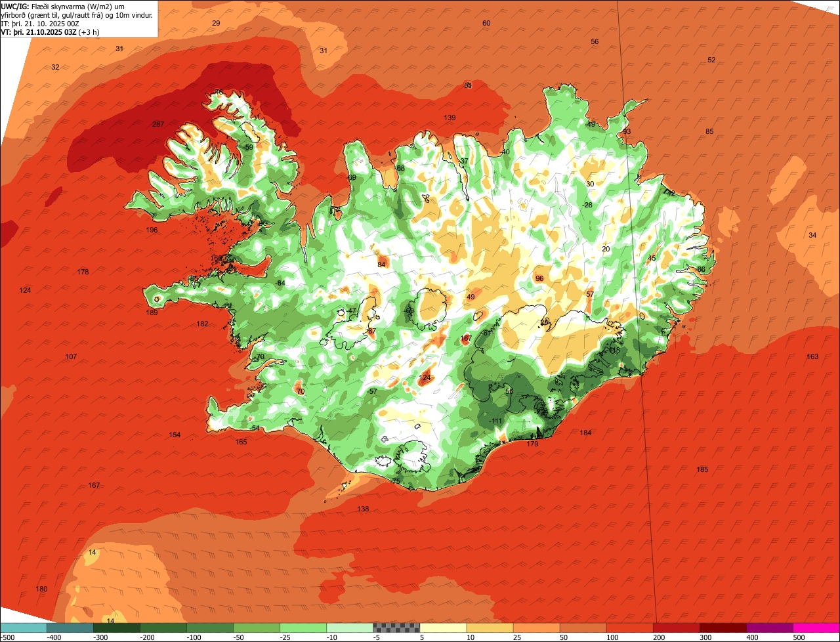Click the negative flux value -111
This screenshot has width=840, height=642.
pyautogui.click(x=496, y=421)
